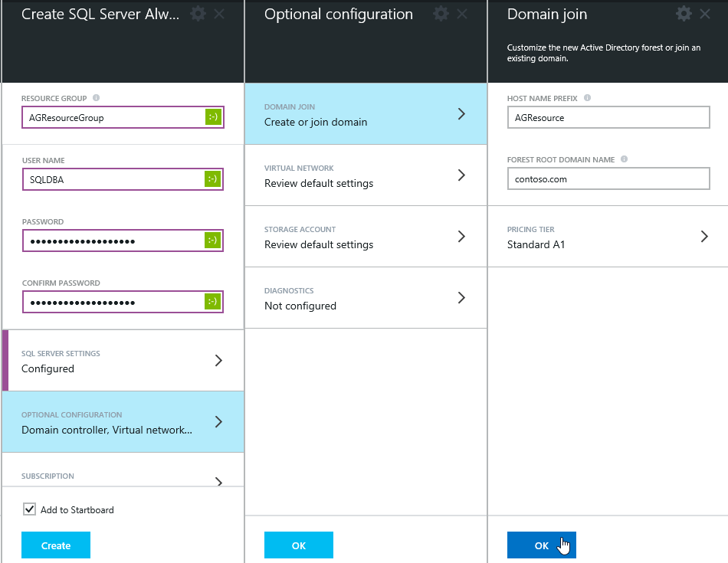This screenshot has width=728, height=563.
Task: Open settings gear on Create SQL Server blade
Action: 198,14
